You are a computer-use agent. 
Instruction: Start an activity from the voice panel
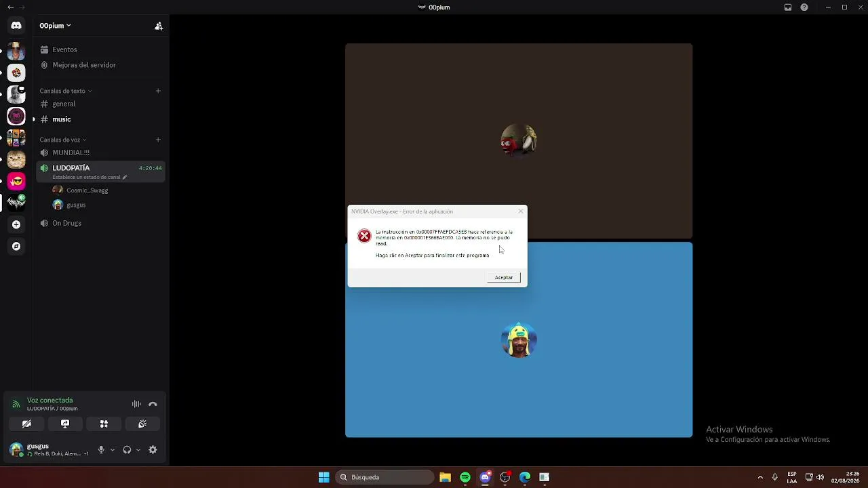[x=104, y=424]
